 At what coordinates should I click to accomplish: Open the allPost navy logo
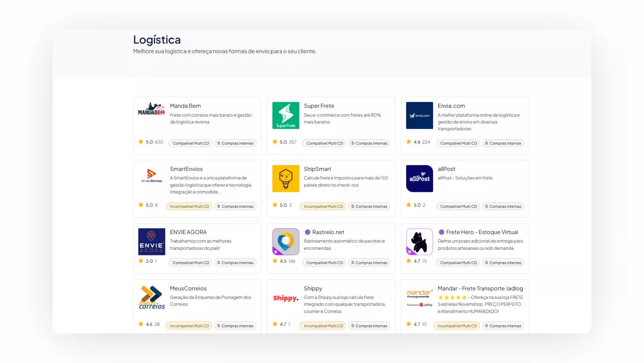pos(420,178)
